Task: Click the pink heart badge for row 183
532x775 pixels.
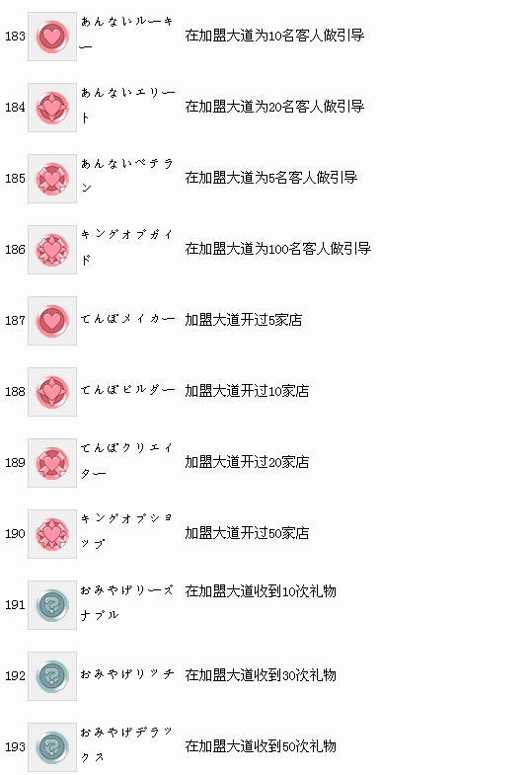Action: point(52,37)
